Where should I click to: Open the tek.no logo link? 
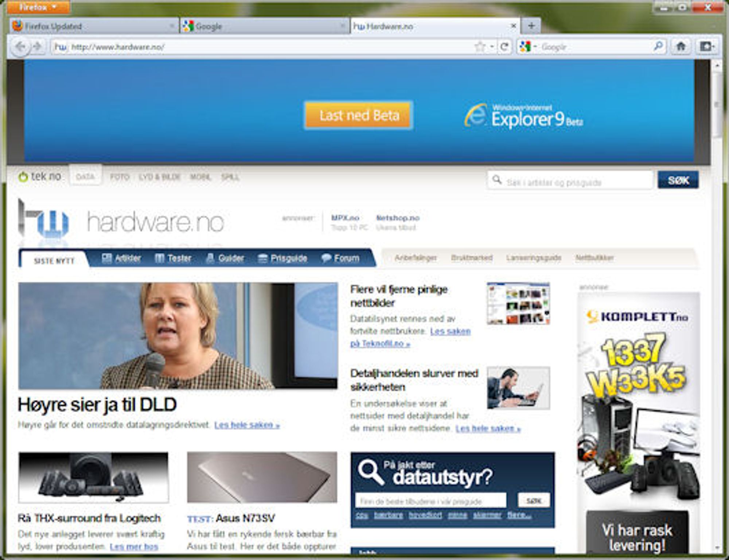click(x=39, y=177)
